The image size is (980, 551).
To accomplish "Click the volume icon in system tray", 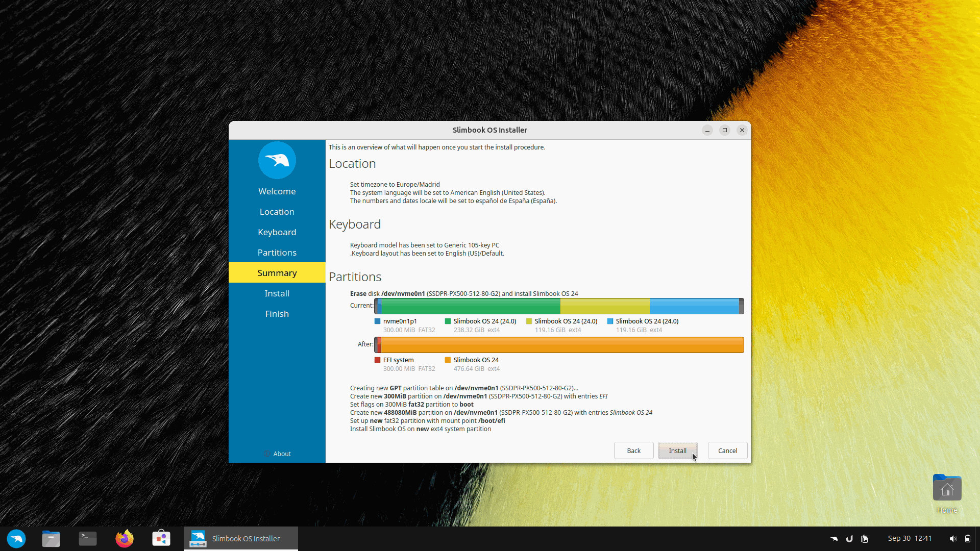I will [x=952, y=539].
